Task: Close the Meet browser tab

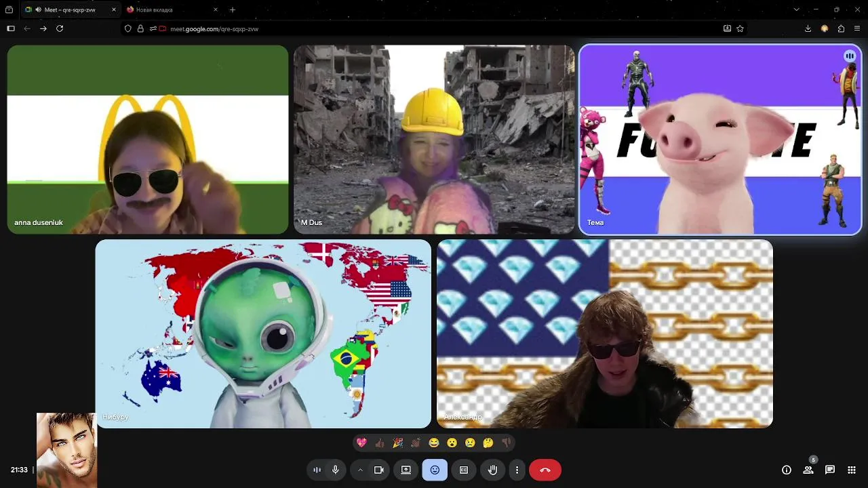Action: click(x=113, y=9)
